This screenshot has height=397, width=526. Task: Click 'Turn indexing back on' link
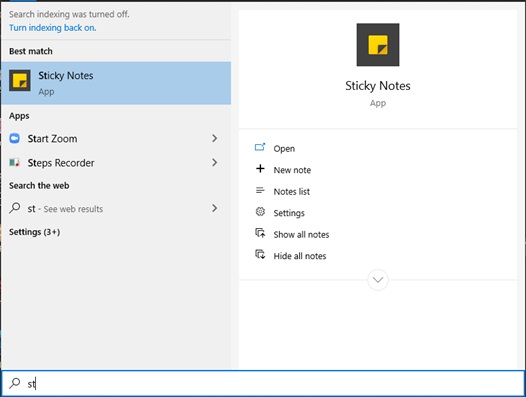tap(53, 28)
